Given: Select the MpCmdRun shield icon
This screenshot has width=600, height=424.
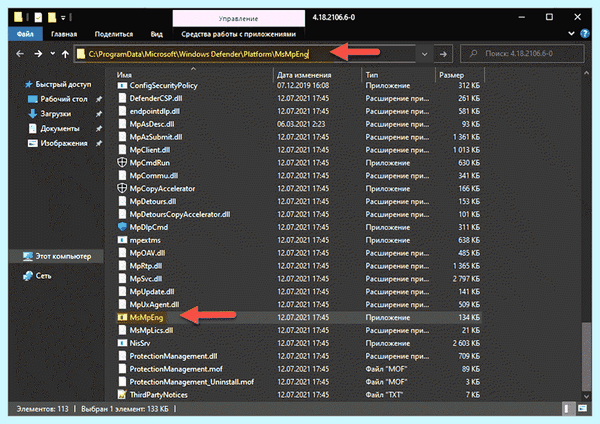Looking at the screenshot, I should pyautogui.click(x=122, y=163).
